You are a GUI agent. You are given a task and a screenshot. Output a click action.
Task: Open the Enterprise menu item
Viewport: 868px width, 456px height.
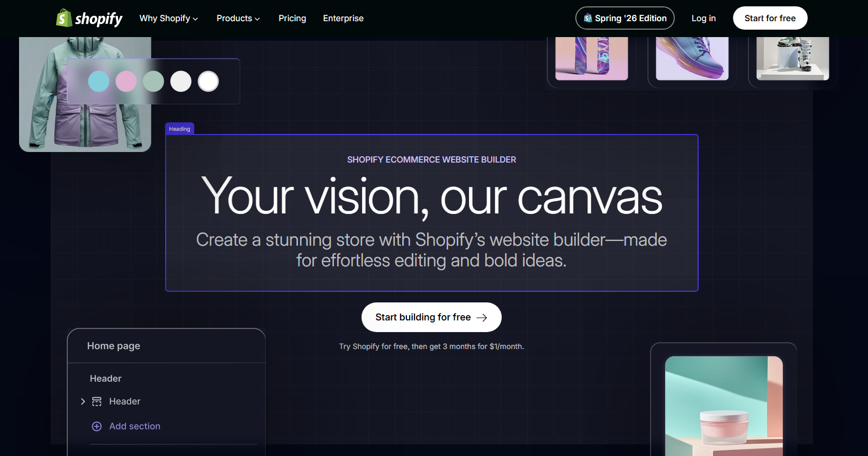(343, 18)
